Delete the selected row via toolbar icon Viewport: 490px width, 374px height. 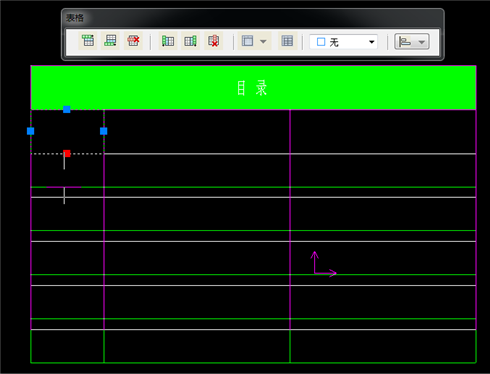[x=133, y=41]
